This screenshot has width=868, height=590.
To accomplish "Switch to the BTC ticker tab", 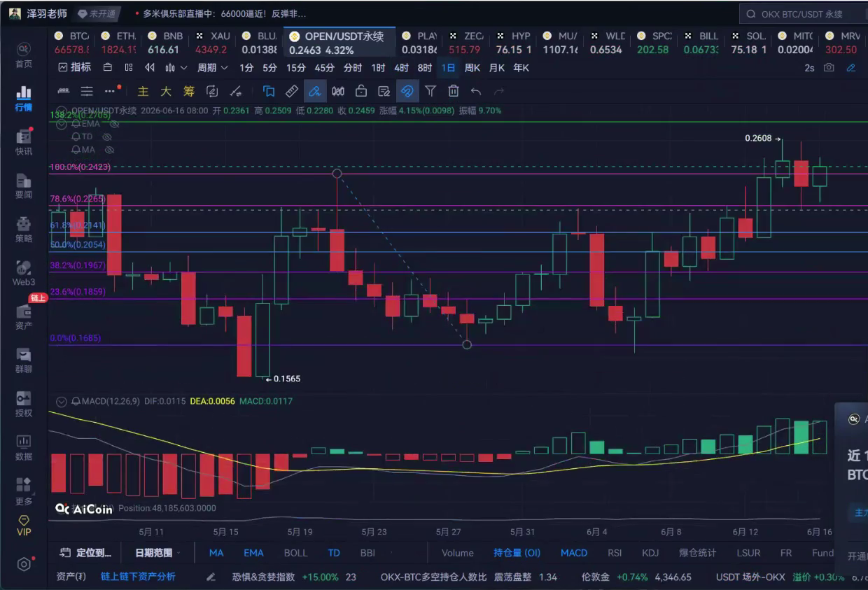I will pos(71,43).
